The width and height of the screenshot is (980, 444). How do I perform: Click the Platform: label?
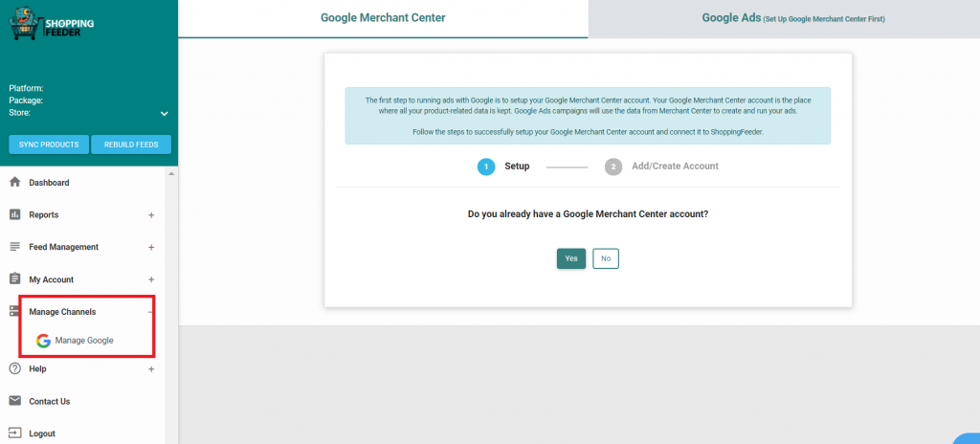[x=26, y=88]
